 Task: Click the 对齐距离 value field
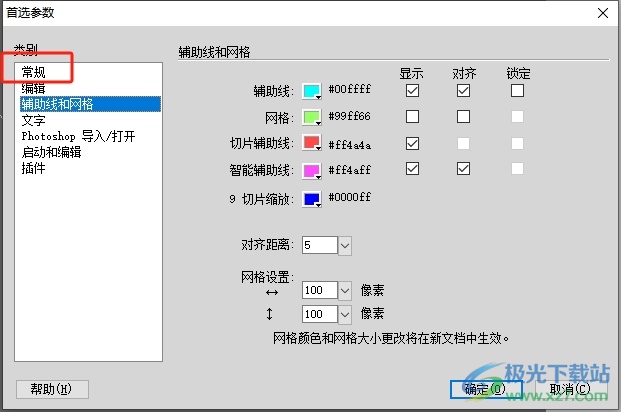320,246
